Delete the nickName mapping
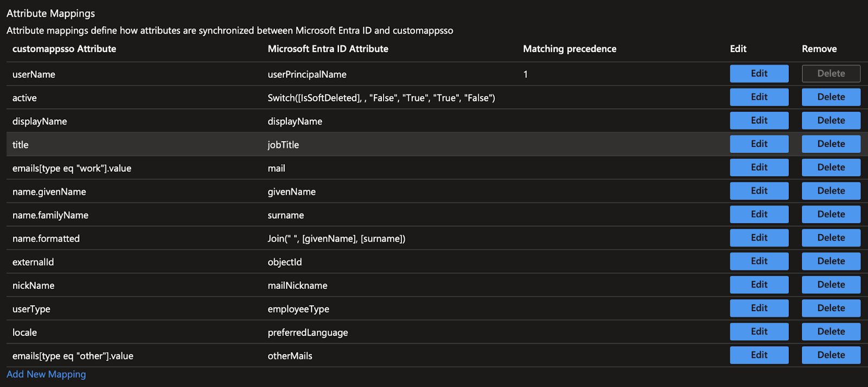The height and width of the screenshot is (387, 868). coord(831,285)
